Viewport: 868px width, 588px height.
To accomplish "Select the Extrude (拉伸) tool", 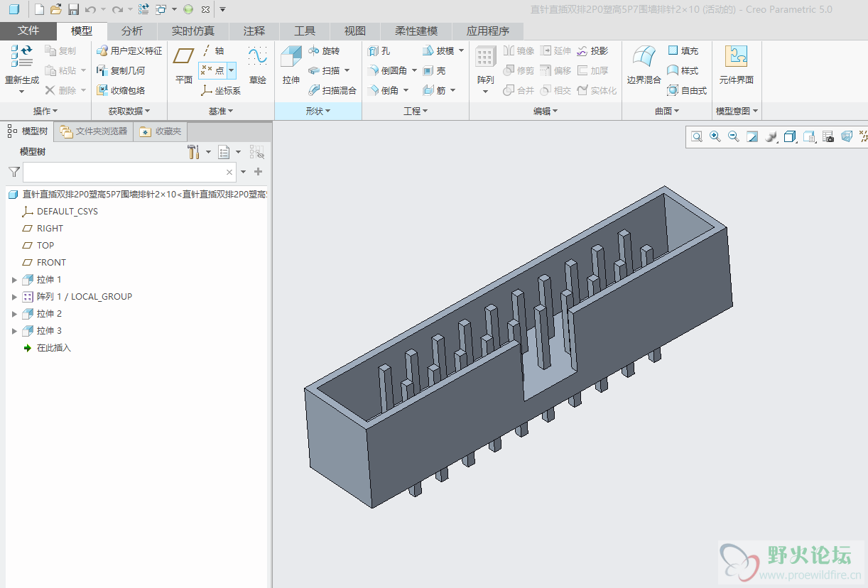I will (291, 65).
